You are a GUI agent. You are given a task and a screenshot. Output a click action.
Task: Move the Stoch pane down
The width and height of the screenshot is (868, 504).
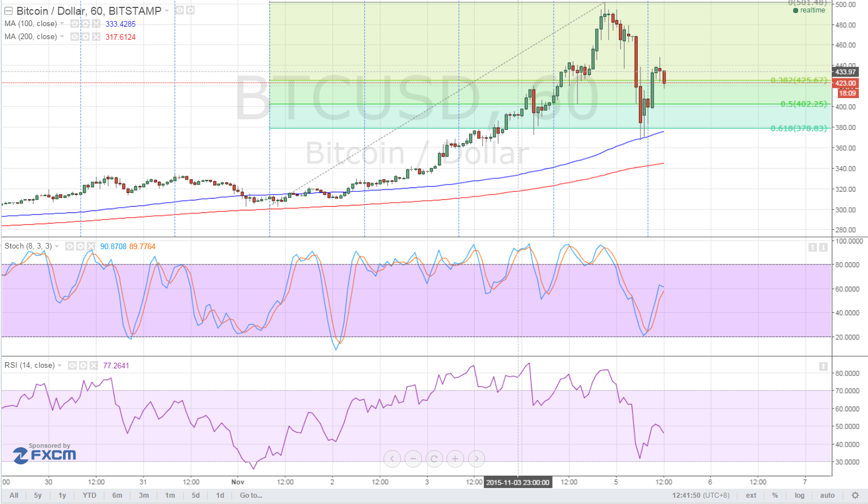(x=823, y=247)
